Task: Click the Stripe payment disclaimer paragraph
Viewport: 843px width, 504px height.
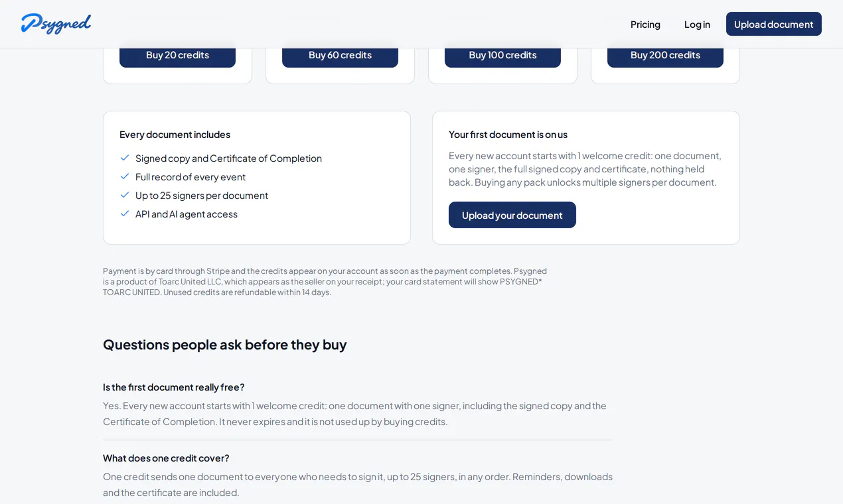Action: pyautogui.click(x=325, y=281)
